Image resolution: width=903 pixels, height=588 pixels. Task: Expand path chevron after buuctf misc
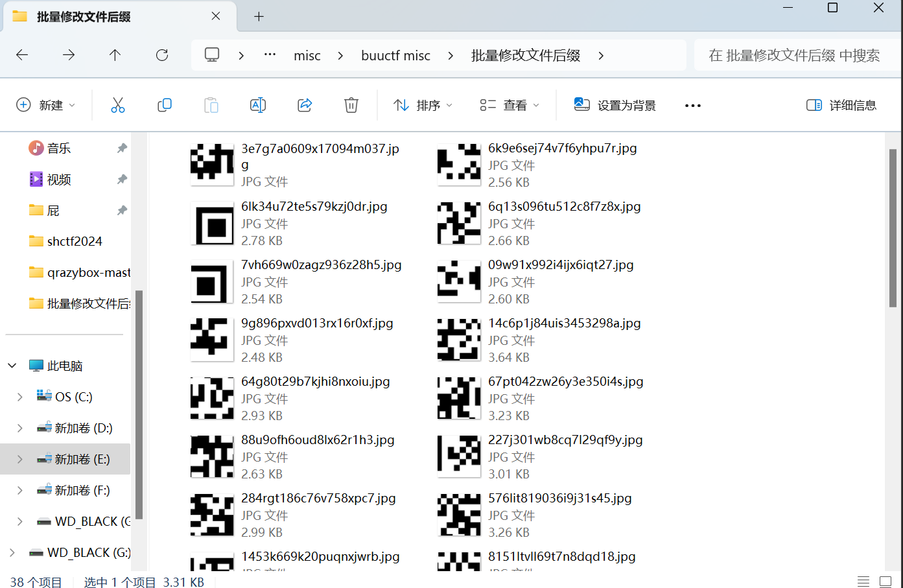coord(451,56)
